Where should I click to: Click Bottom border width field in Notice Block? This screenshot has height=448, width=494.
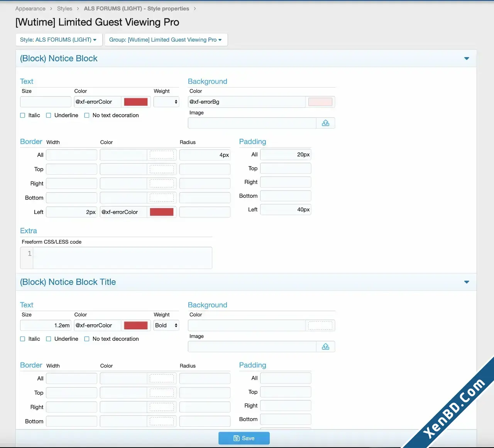click(x=71, y=198)
